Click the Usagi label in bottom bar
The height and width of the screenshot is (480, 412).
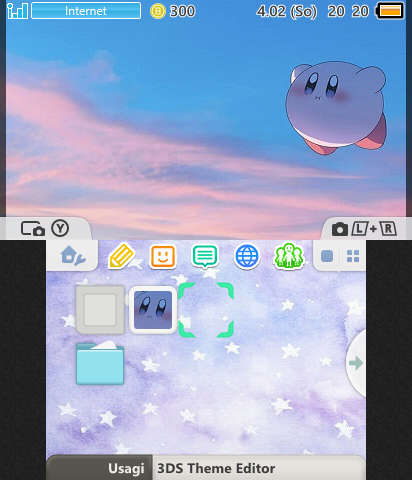[x=126, y=468]
